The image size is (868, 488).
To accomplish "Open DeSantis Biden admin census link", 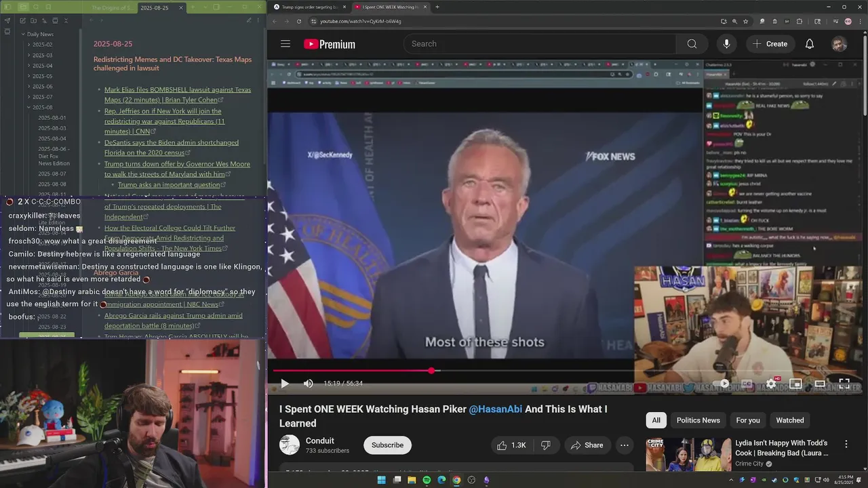I will (172, 148).
